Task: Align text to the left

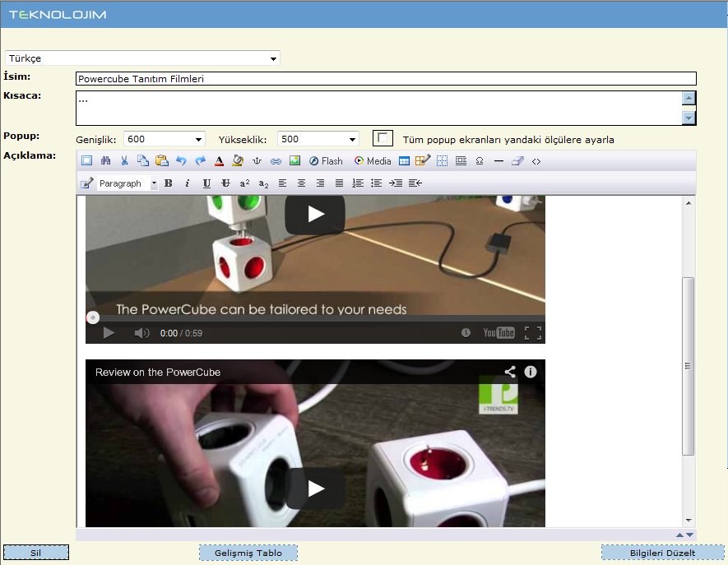Action: 282,183
